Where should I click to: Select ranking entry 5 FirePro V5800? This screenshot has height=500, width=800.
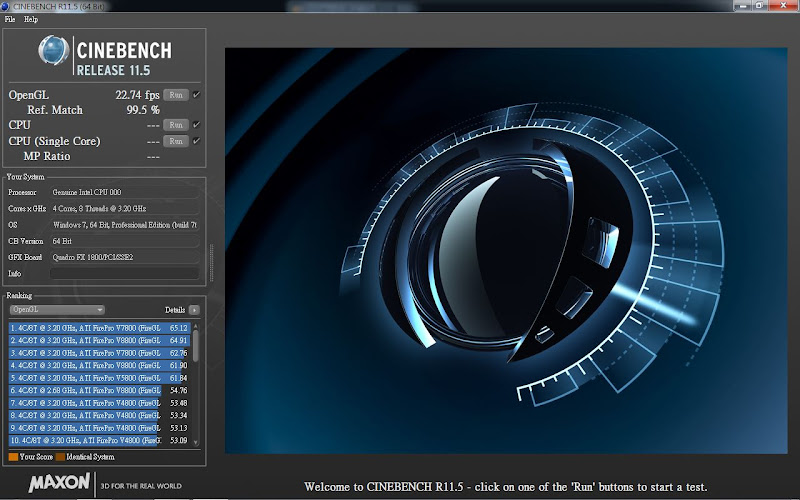pyautogui.click(x=99, y=378)
